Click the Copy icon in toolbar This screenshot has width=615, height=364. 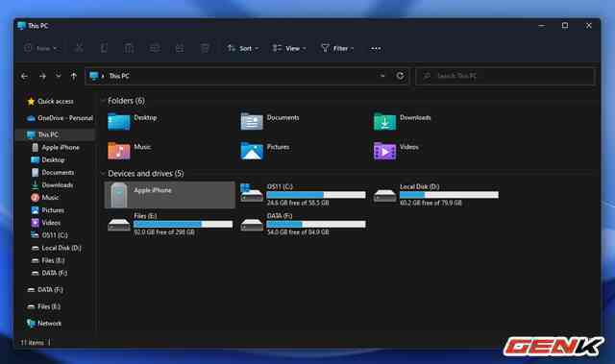click(x=104, y=48)
